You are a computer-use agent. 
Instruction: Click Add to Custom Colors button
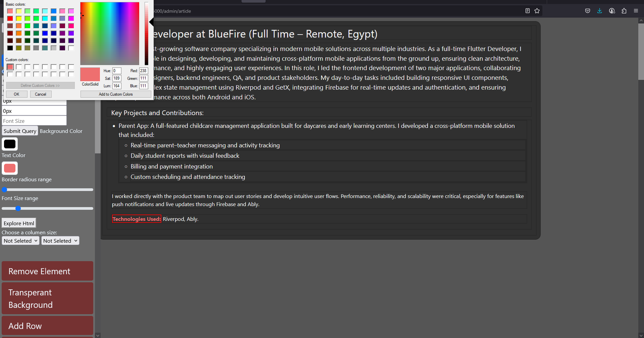[116, 94]
